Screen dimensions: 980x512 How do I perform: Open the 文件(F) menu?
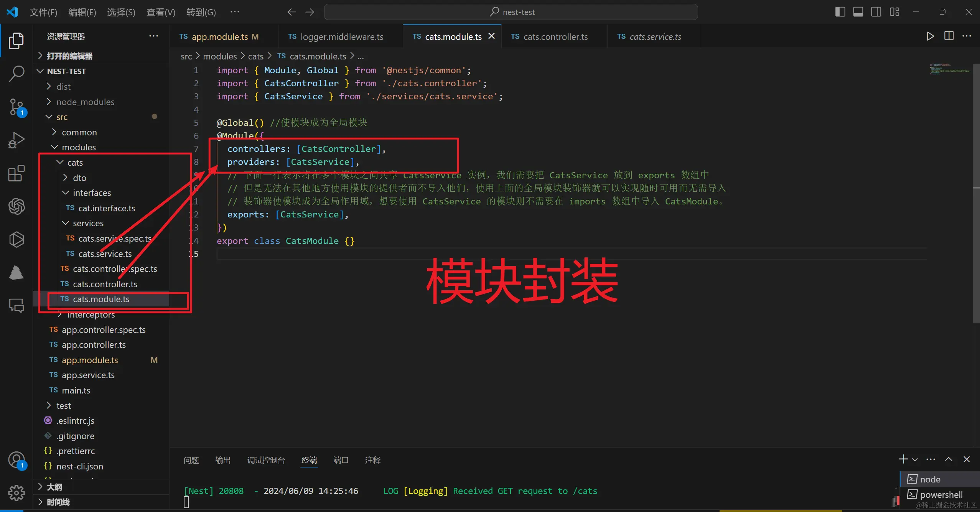(43, 12)
